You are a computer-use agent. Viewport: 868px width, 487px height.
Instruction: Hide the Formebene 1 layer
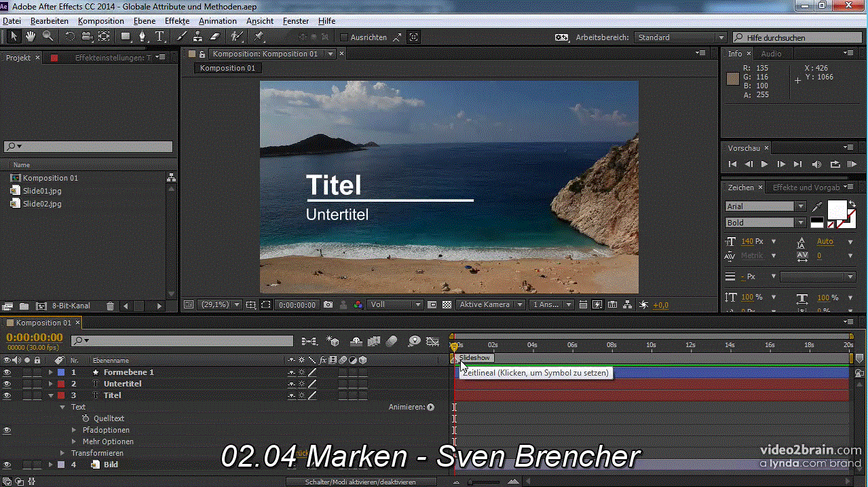(7, 372)
